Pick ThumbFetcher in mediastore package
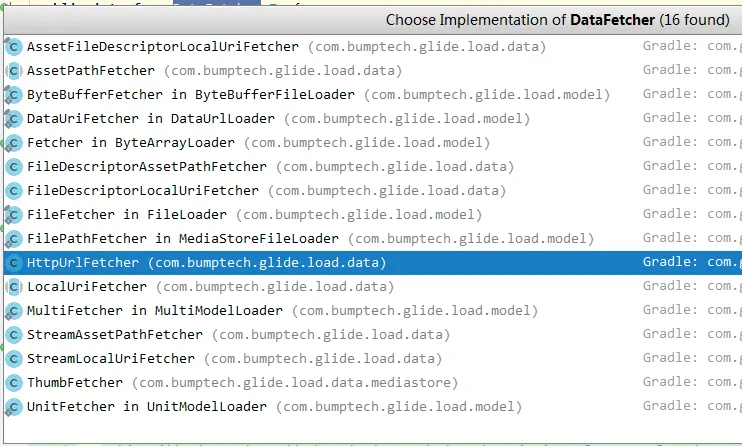 tap(373, 383)
